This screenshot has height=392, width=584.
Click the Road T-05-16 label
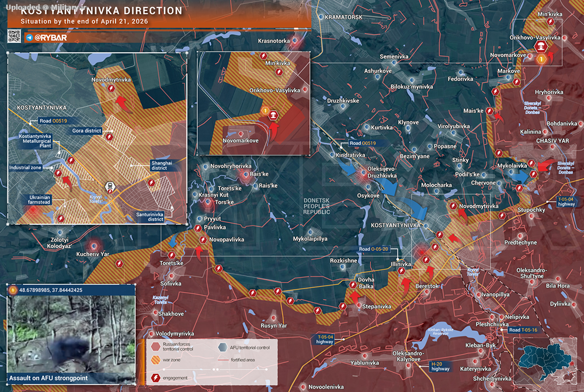(x=523, y=329)
